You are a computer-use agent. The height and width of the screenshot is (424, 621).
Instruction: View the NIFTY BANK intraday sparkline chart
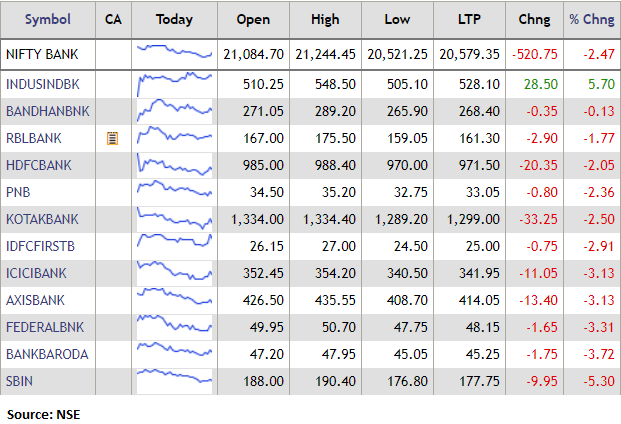click(175, 53)
